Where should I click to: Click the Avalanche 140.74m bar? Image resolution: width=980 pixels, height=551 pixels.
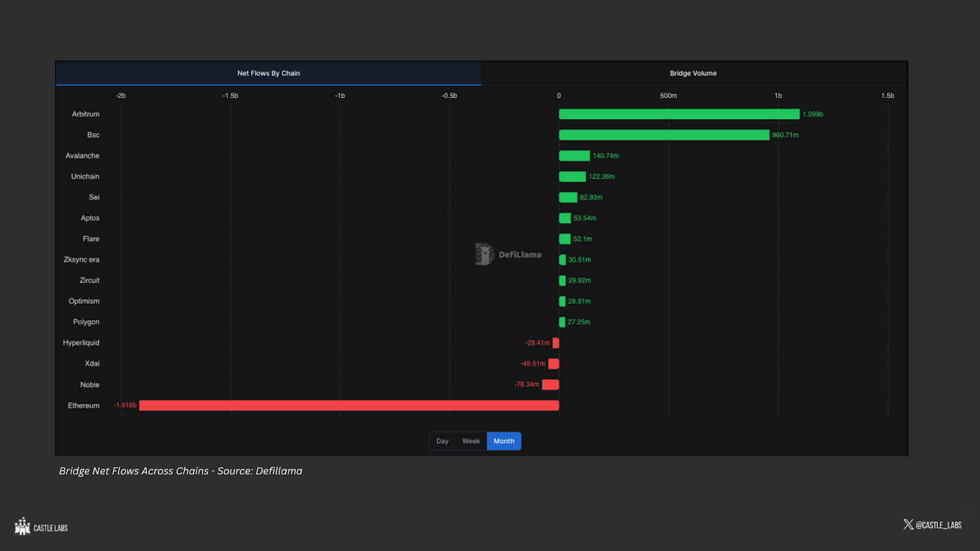pyautogui.click(x=575, y=156)
